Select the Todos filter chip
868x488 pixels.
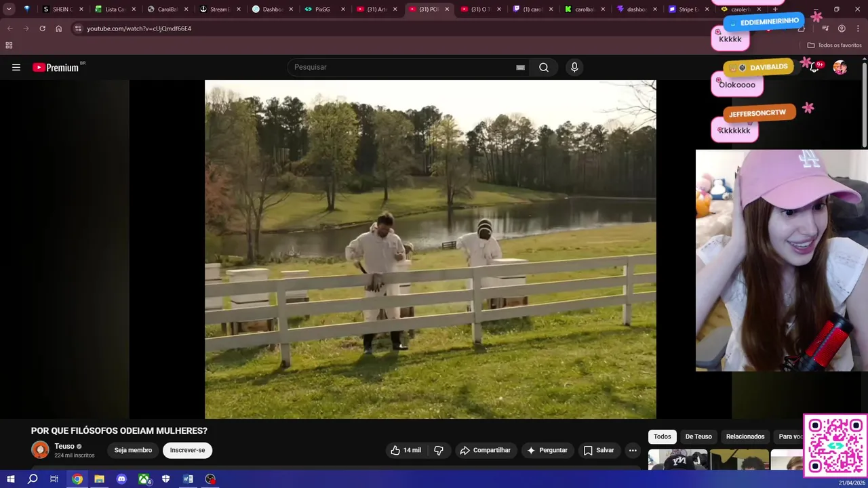click(663, 436)
